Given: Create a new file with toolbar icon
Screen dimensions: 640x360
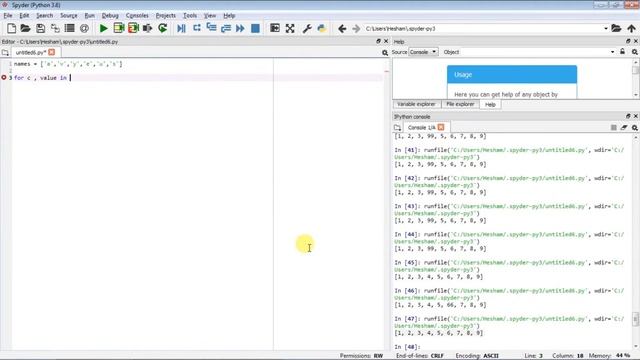Looking at the screenshot, I should click(11, 28).
